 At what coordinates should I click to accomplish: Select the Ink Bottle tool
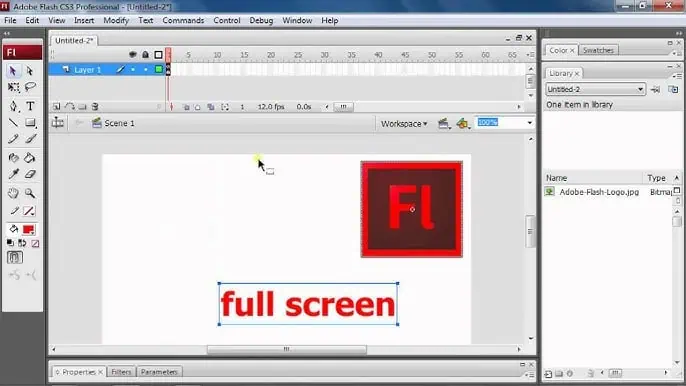click(x=13, y=158)
